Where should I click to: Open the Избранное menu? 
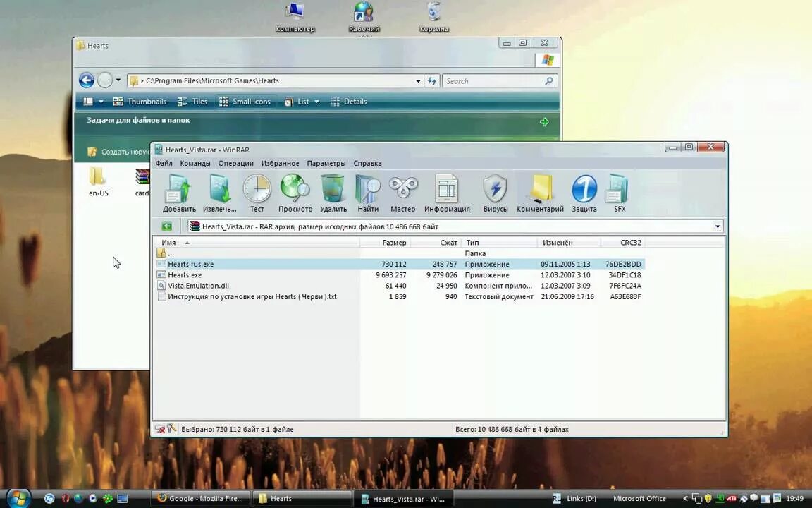(x=280, y=163)
